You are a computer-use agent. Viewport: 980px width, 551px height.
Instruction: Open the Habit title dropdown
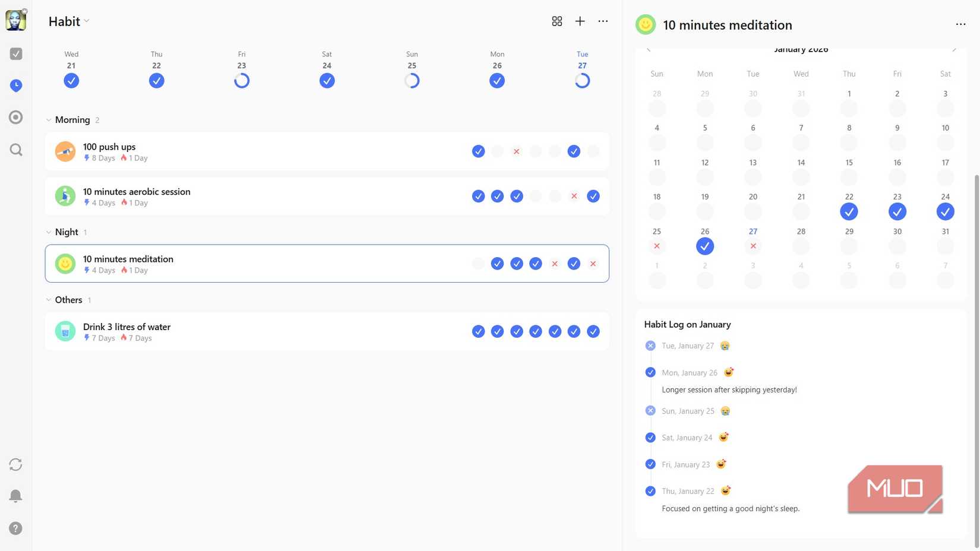(x=69, y=21)
